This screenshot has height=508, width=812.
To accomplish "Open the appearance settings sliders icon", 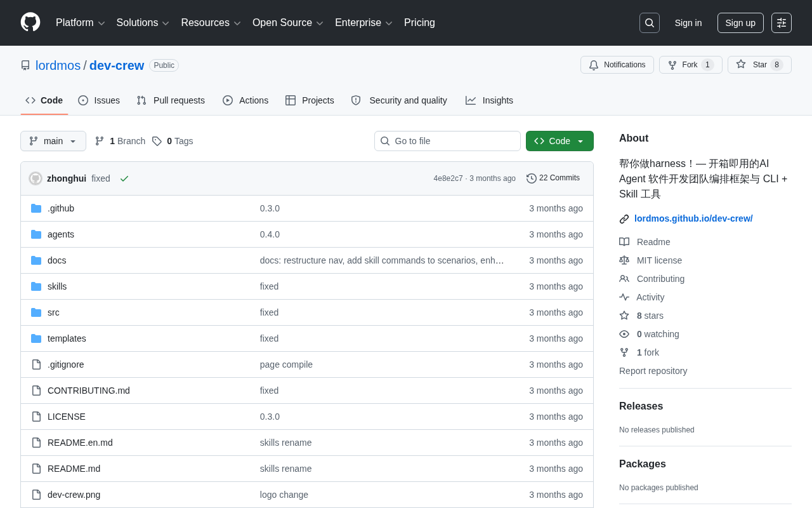I will point(782,23).
